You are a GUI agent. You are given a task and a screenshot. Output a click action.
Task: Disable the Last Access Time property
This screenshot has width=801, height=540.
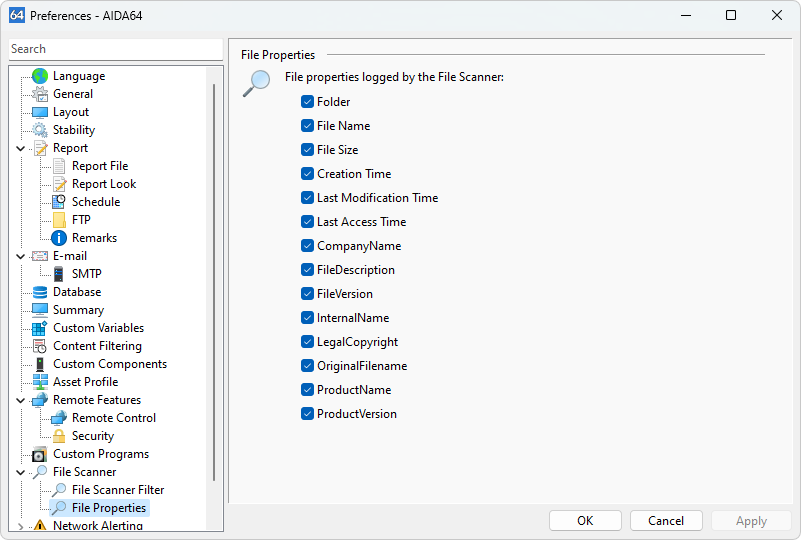[308, 222]
